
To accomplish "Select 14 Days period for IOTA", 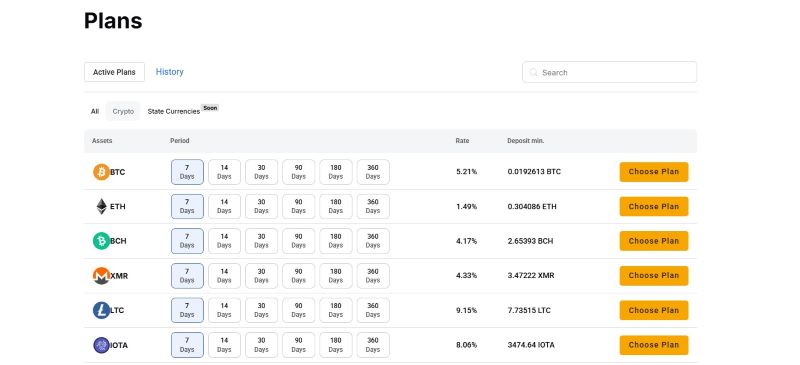I will [x=224, y=345].
